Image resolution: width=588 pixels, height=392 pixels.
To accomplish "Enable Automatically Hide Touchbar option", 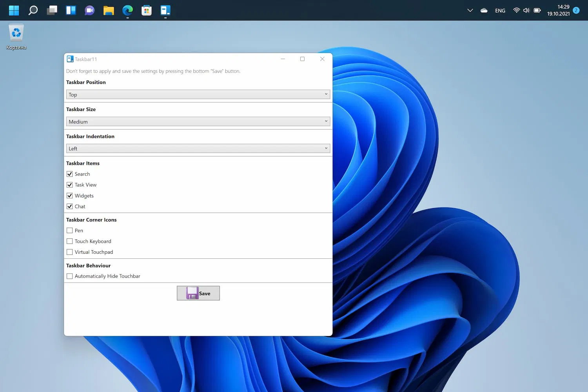I will 70,276.
